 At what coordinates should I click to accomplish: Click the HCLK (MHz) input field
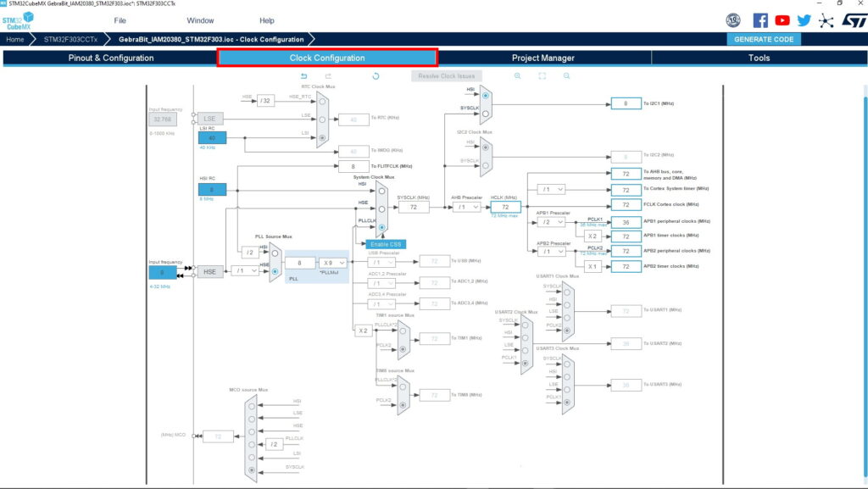(x=505, y=207)
